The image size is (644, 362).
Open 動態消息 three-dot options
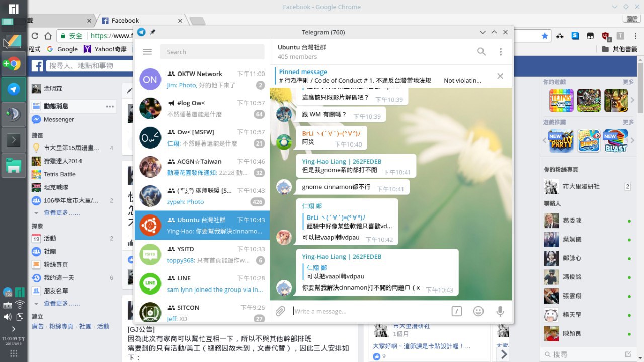pos(110,106)
